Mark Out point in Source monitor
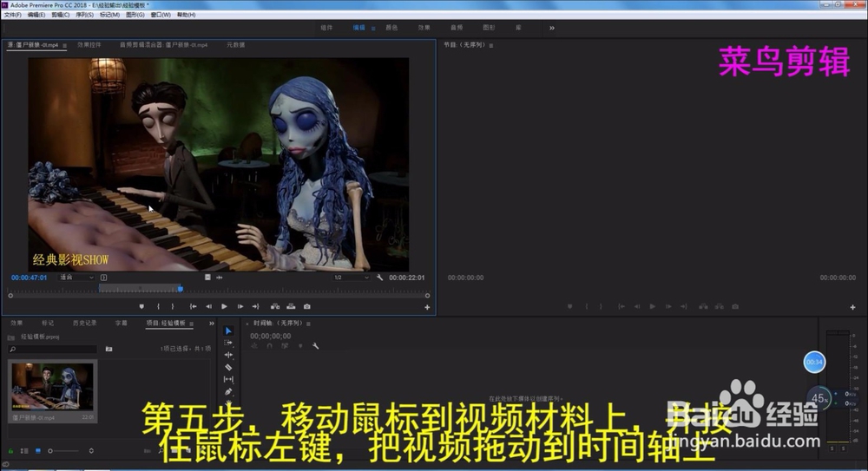Image resolution: width=868 pixels, height=471 pixels. (x=173, y=306)
